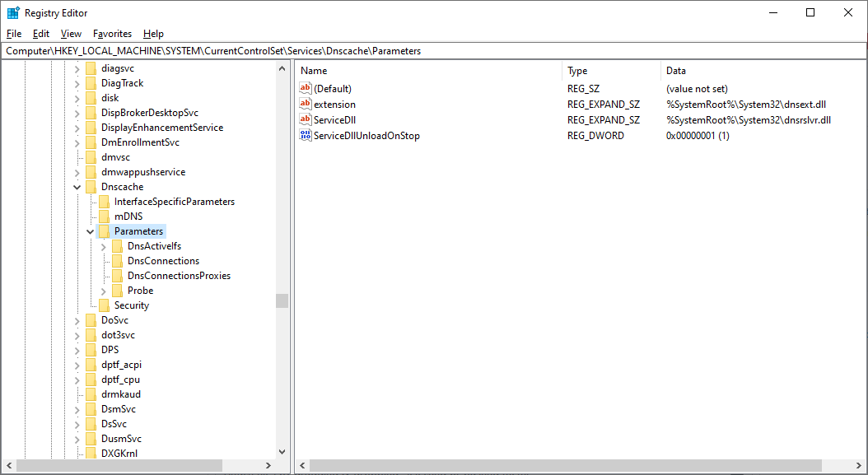Select the dot3svc key label
The height and width of the screenshot is (475, 868).
pyautogui.click(x=118, y=335)
